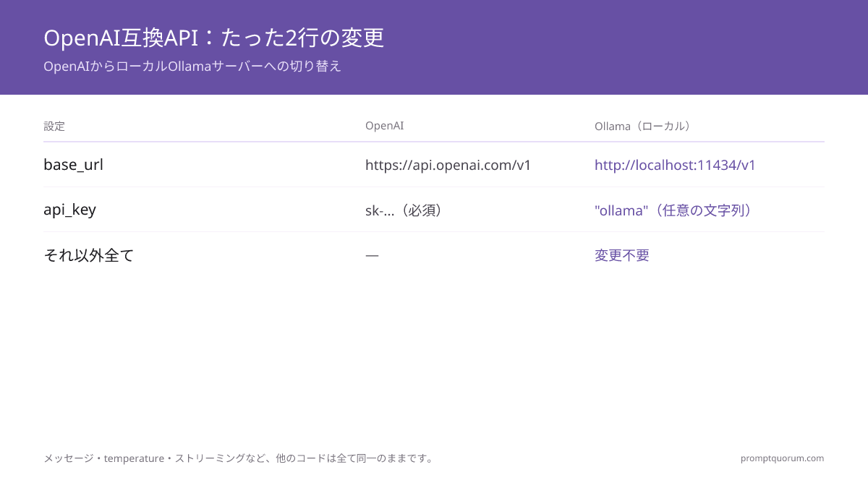Click the '"ollama"(任意の文字列)' cell
The height and width of the screenshot is (488, 868).
coord(675,210)
